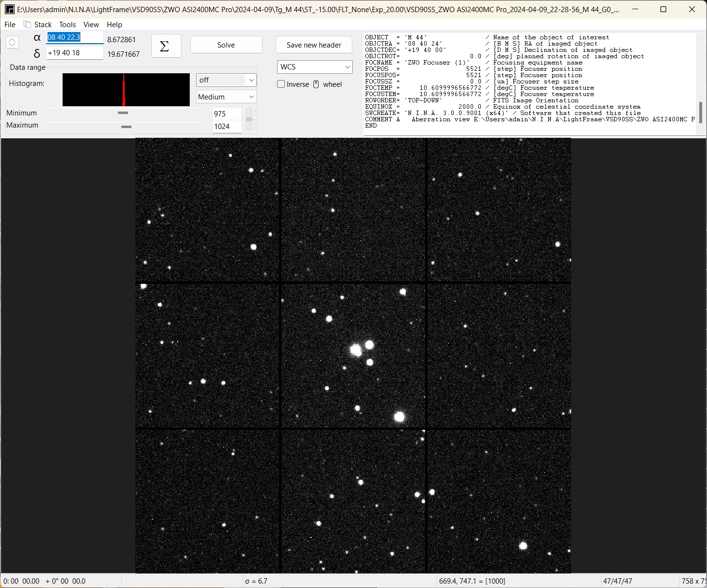Viewport: 707px width, 588px height.
Task: Click the 47/47/47 status bar entry
Action: 617,581
